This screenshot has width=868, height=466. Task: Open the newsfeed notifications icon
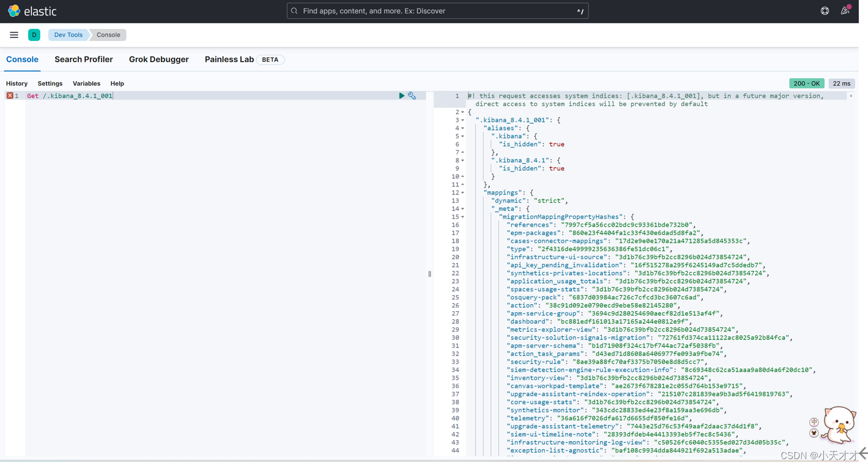point(845,11)
